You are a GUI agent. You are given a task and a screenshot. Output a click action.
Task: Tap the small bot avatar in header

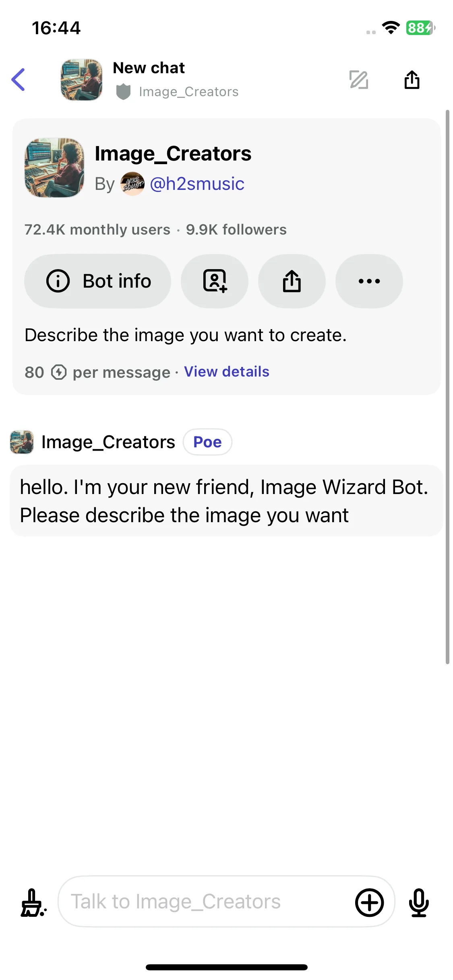point(81,80)
